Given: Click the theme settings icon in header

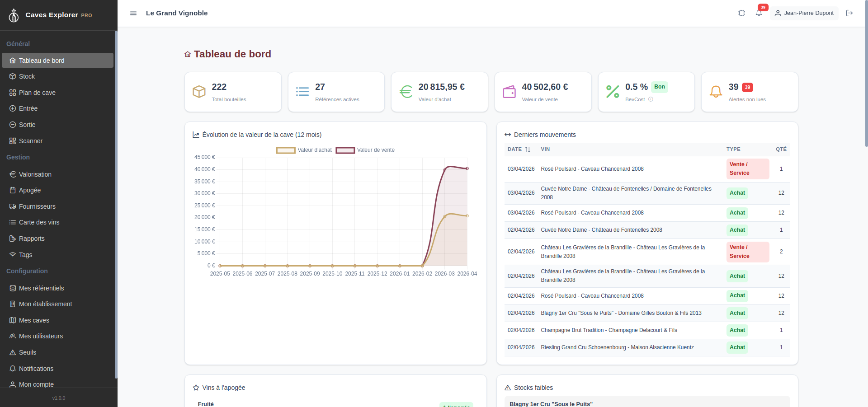Looking at the screenshot, I should point(742,13).
